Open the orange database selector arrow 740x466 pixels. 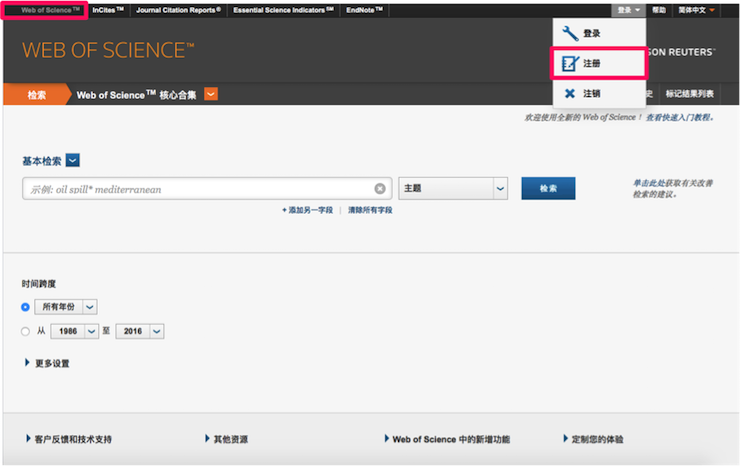tap(211, 94)
